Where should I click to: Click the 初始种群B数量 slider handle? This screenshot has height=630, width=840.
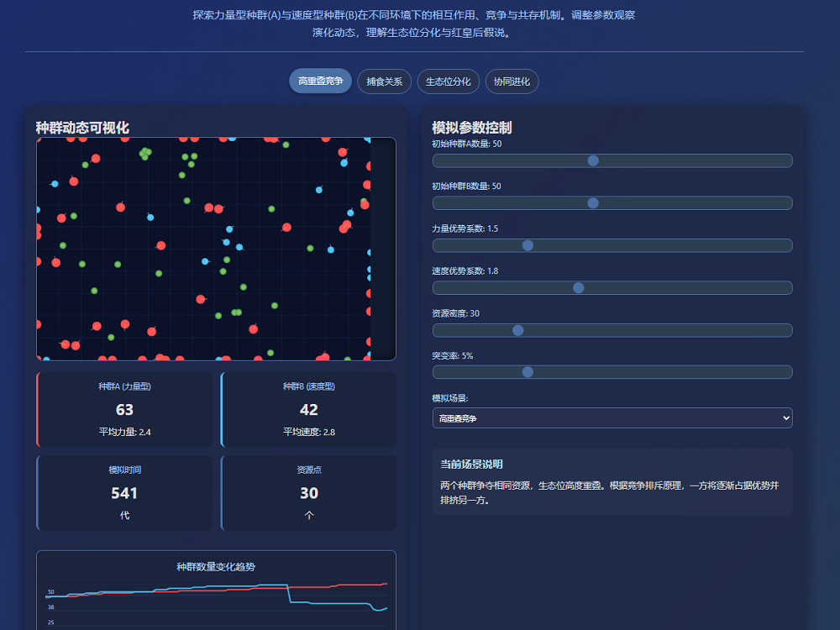click(x=593, y=202)
